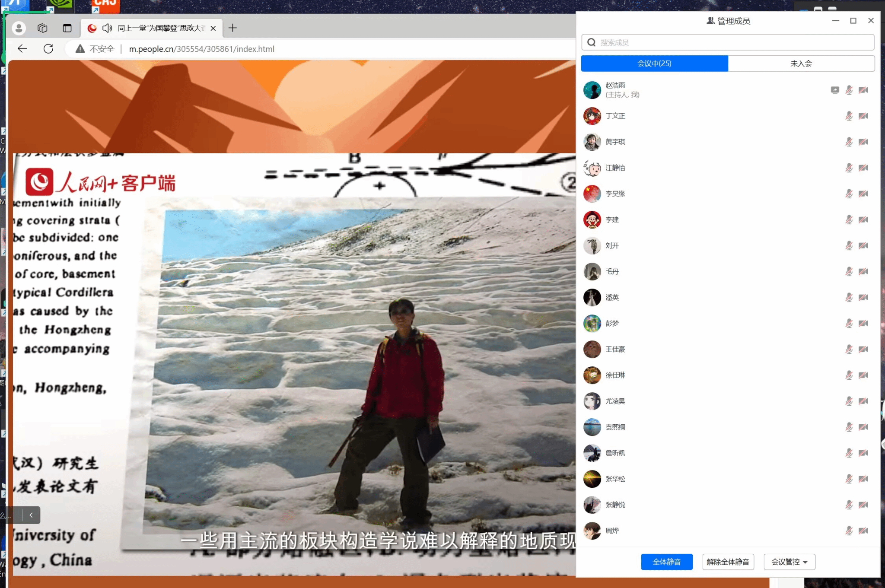Click the tab actions menu icon
This screenshot has height=588, width=885.
pos(67,28)
